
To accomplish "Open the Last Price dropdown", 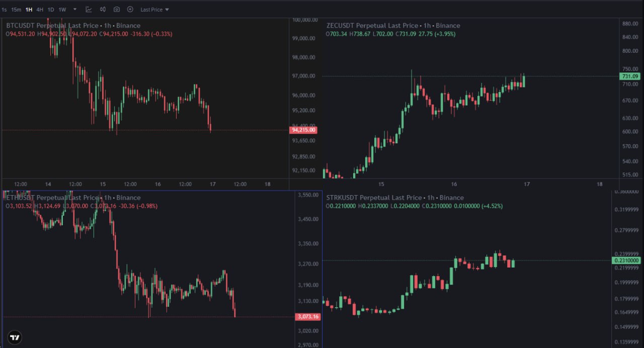I will pyautogui.click(x=154, y=10).
